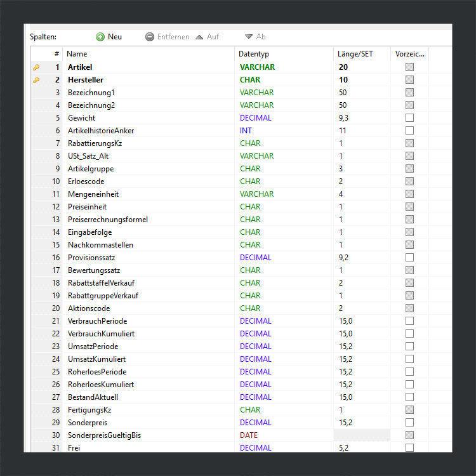476x476 pixels.
Task: Click the green Neu add-column icon
Action: [100, 37]
